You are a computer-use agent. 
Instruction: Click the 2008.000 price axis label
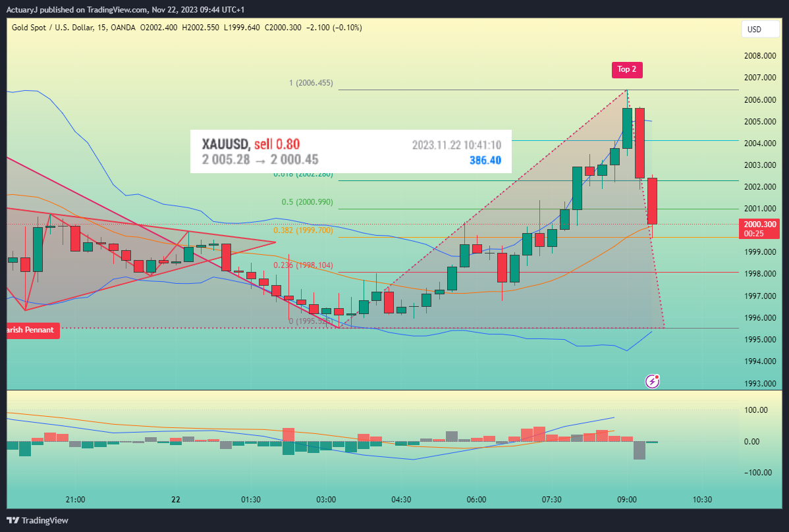point(760,56)
